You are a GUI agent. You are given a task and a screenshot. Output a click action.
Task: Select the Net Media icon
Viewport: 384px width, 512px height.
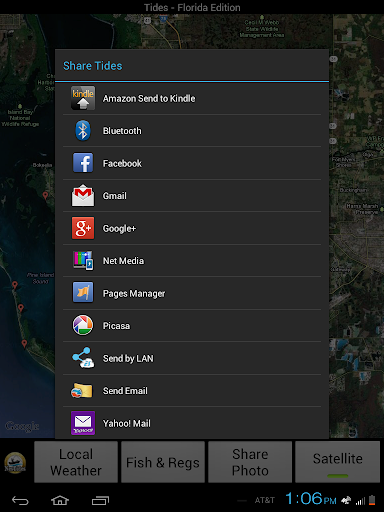pyautogui.click(x=83, y=260)
